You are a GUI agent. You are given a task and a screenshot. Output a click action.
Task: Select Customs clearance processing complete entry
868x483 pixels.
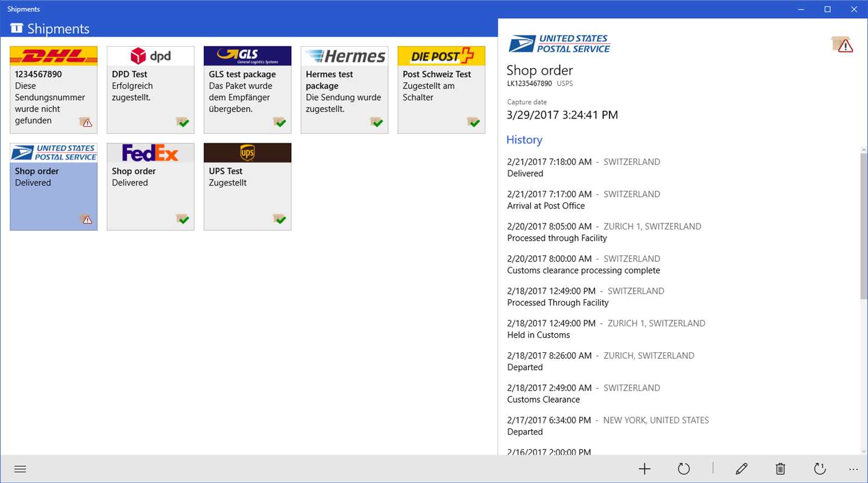[x=583, y=264]
